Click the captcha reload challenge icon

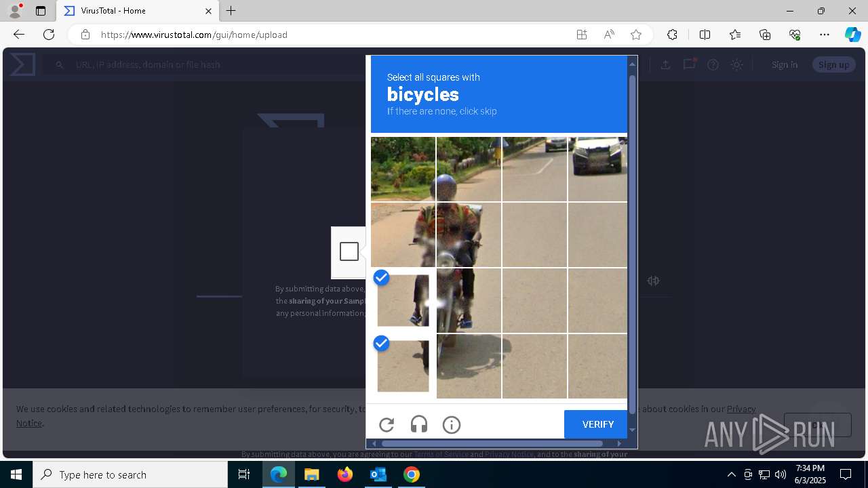[x=387, y=425]
